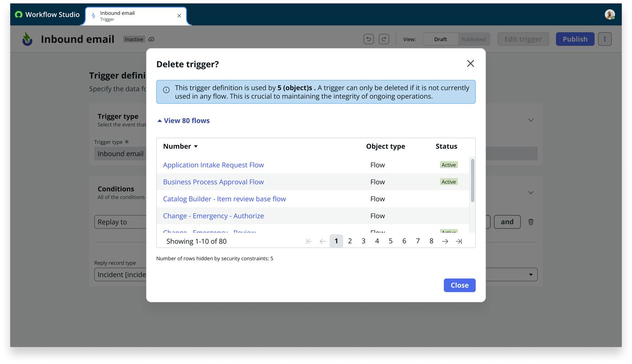
Task: Collapse the Trigger type section chevron
Action: [531, 120]
